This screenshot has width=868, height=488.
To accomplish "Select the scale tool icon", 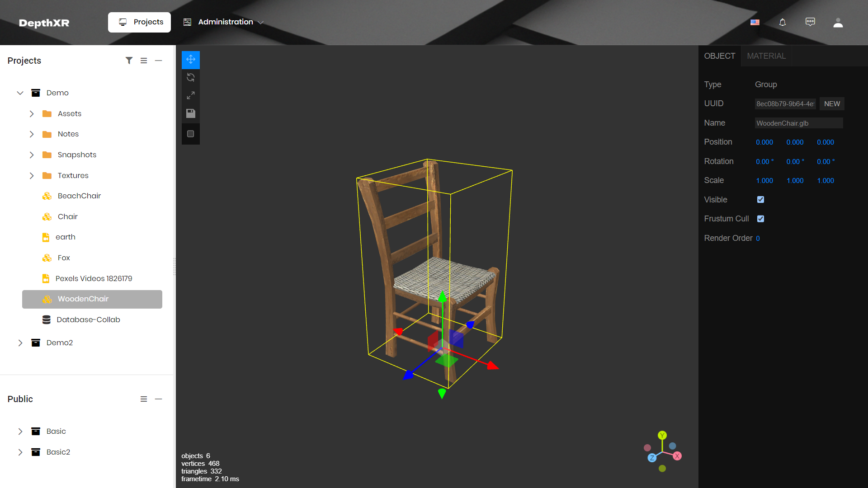I will point(191,95).
